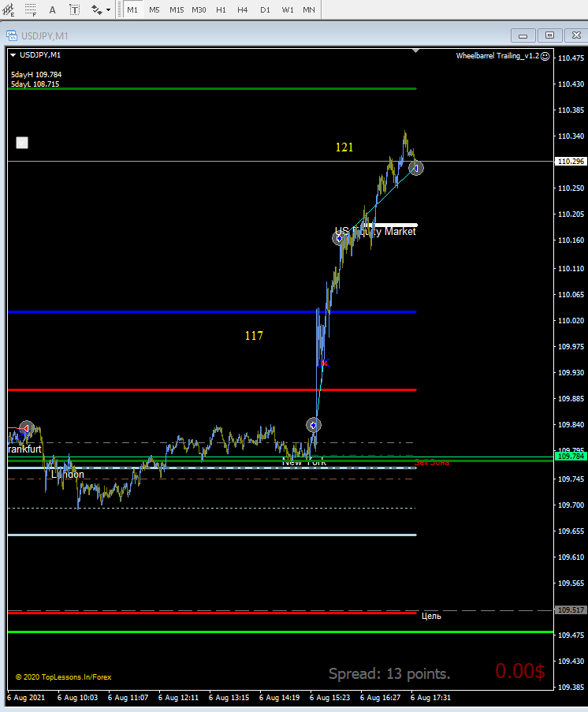Screen dimensions: 588x712
Task: Click the red 0.00$ profit display
Action: 520,671
